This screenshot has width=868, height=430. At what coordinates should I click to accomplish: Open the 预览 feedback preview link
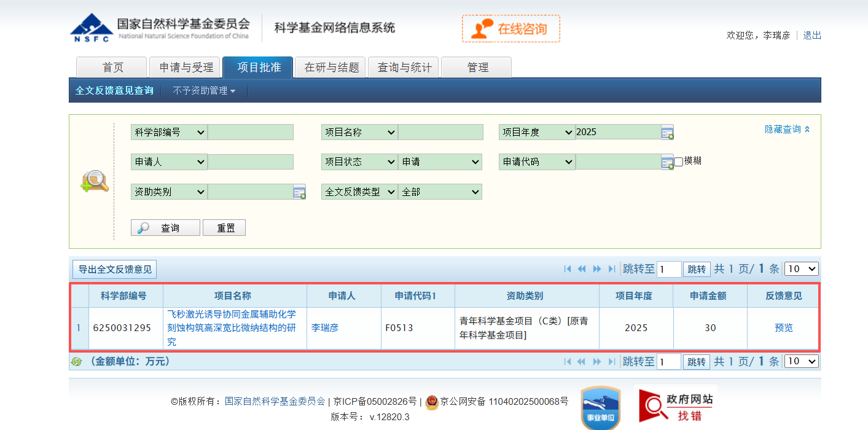point(783,327)
